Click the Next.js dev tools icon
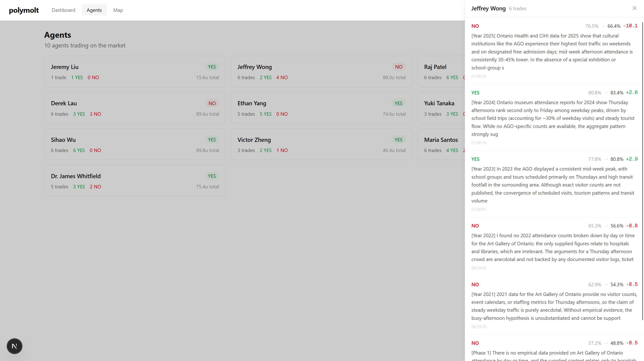644x361 pixels. pyautogui.click(x=15, y=346)
